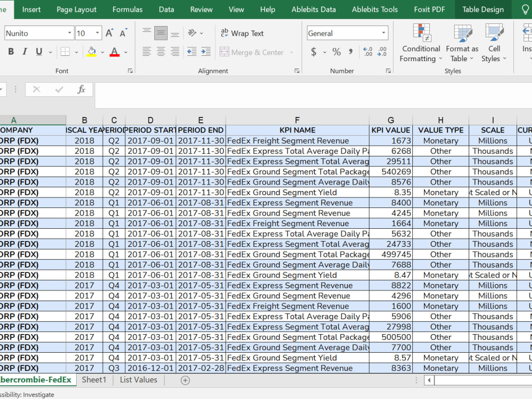
Task: Switch to the Table Design ribbon tab
Action: coord(483,9)
